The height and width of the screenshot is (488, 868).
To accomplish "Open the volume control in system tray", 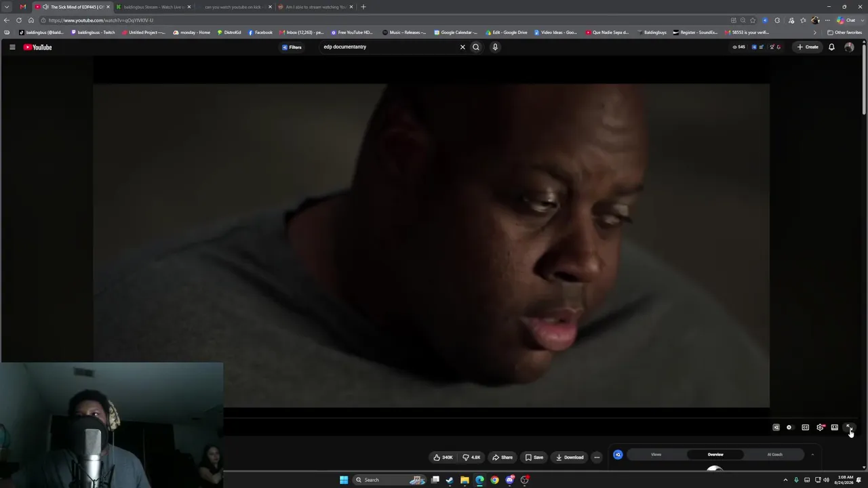I will coord(826,480).
